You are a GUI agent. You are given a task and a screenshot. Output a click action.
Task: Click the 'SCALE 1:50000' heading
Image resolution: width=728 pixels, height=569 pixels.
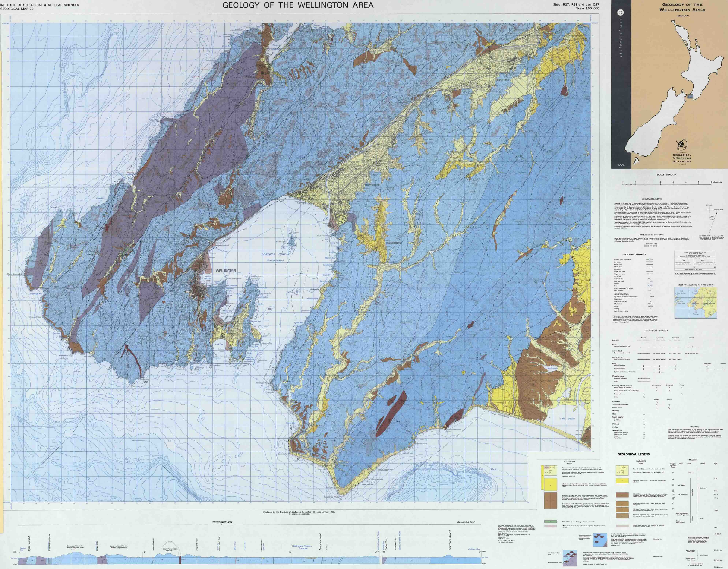click(x=666, y=174)
